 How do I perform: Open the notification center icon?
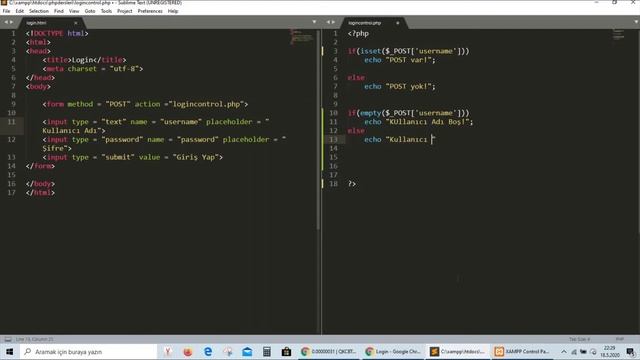[630, 351]
